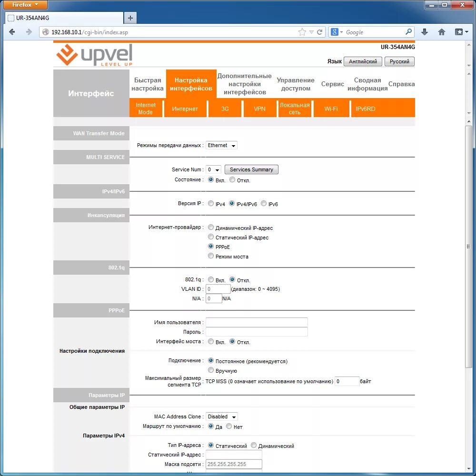The image size is (476, 476).
Task: Expand the data transfer mode Ethernet dropdown
Action: (221, 145)
